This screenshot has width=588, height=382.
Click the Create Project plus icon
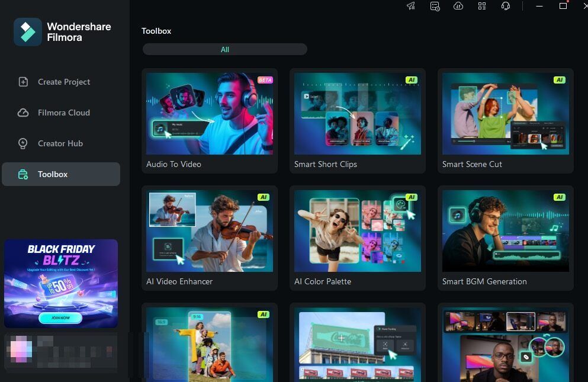(x=23, y=82)
